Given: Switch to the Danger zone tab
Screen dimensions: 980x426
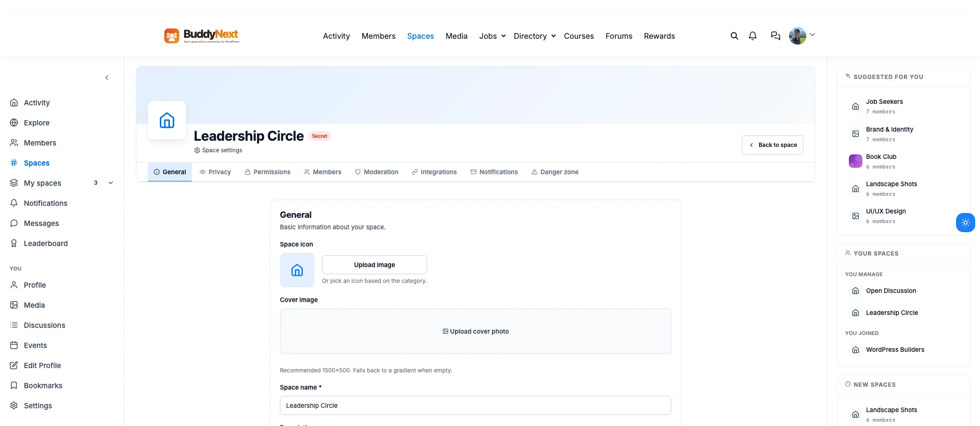Looking at the screenshot, I should click(555, 172).
